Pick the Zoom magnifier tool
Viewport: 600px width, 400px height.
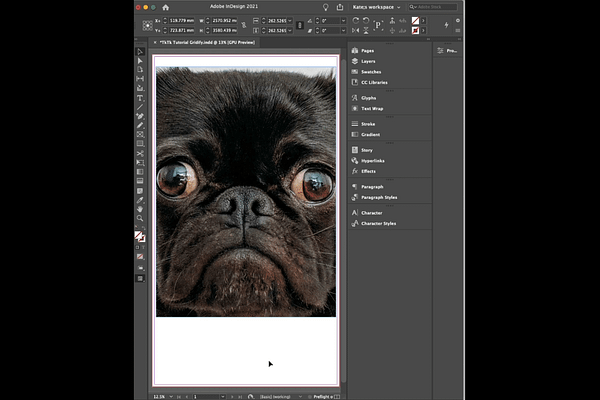coord(140,217)
